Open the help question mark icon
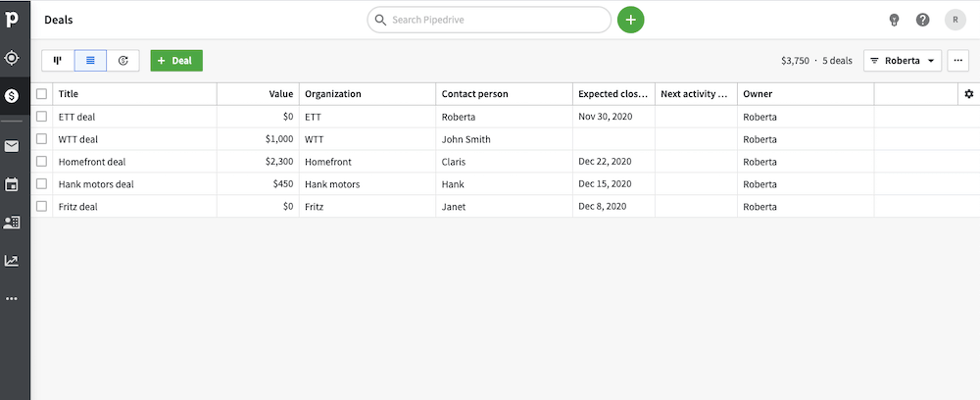The height and width of the screenshot is (400, 980). pos(922,20)
